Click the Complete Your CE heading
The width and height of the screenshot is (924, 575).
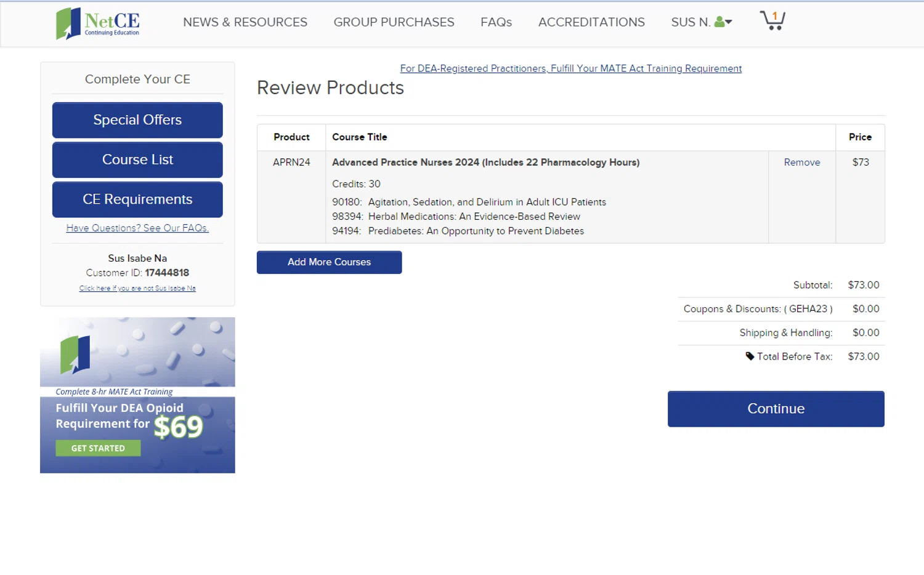tap(137, 79)
